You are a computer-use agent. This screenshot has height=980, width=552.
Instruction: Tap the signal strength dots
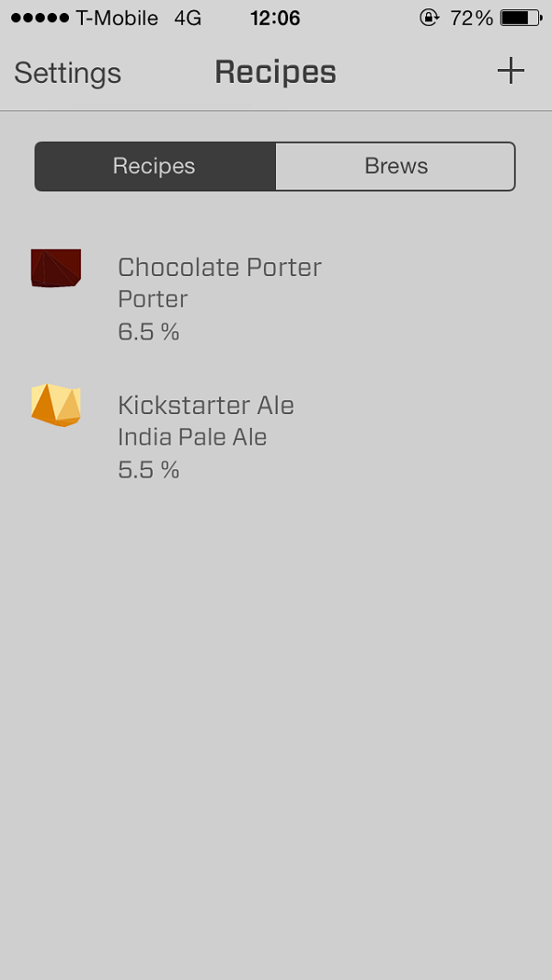[40, 18]
